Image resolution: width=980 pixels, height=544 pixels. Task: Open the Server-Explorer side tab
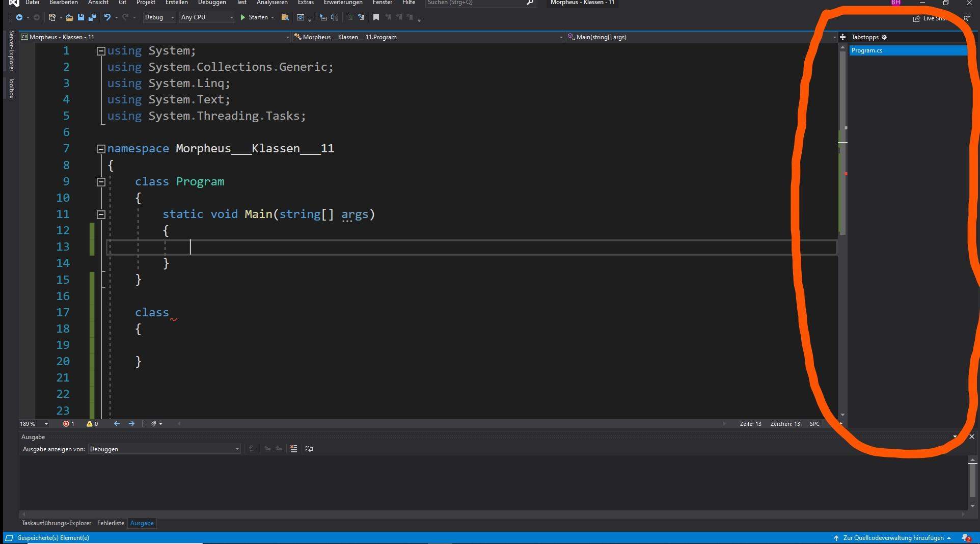11,50
